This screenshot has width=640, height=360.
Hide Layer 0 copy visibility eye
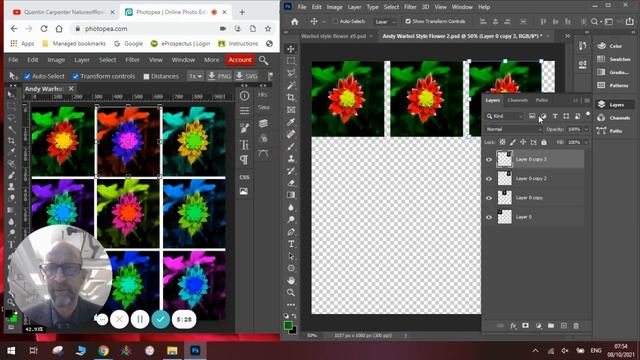[489, 198]
